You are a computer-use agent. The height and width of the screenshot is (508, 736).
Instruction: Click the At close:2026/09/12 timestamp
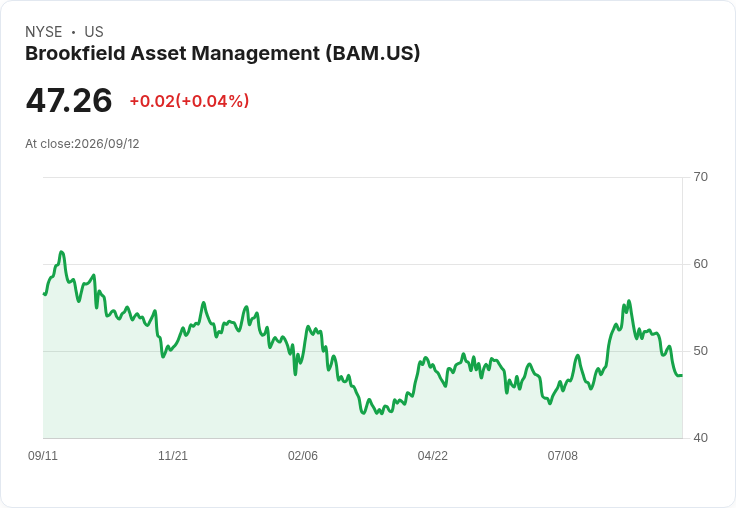(82, 144)
